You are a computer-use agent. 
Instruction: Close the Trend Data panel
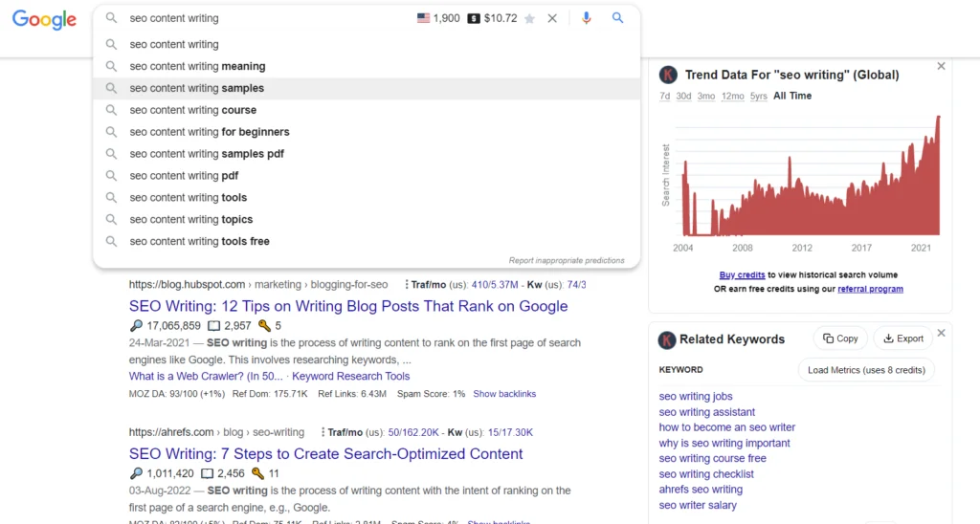click(x=942, y=66)
